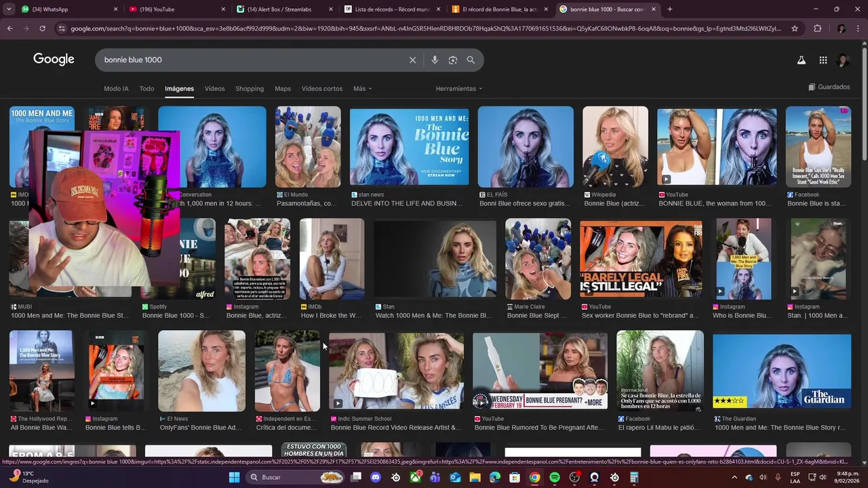Select the Videos search tab

tap(214, 89)
